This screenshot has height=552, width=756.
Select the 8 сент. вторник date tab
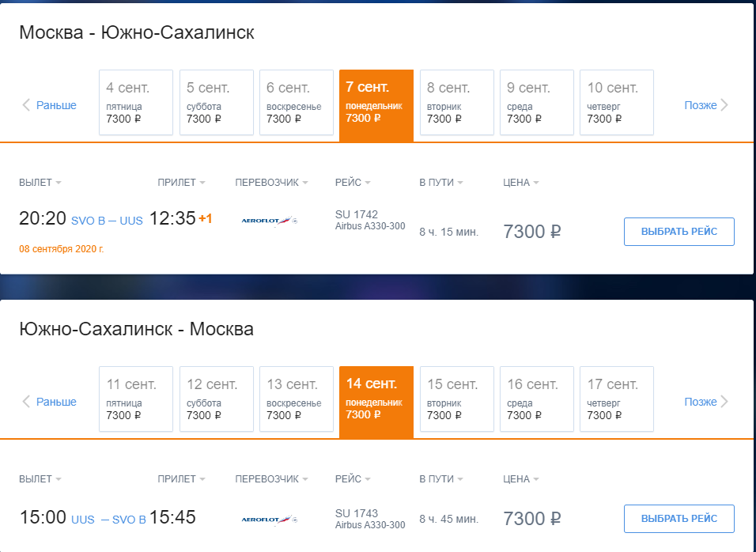tap(456, 102)
